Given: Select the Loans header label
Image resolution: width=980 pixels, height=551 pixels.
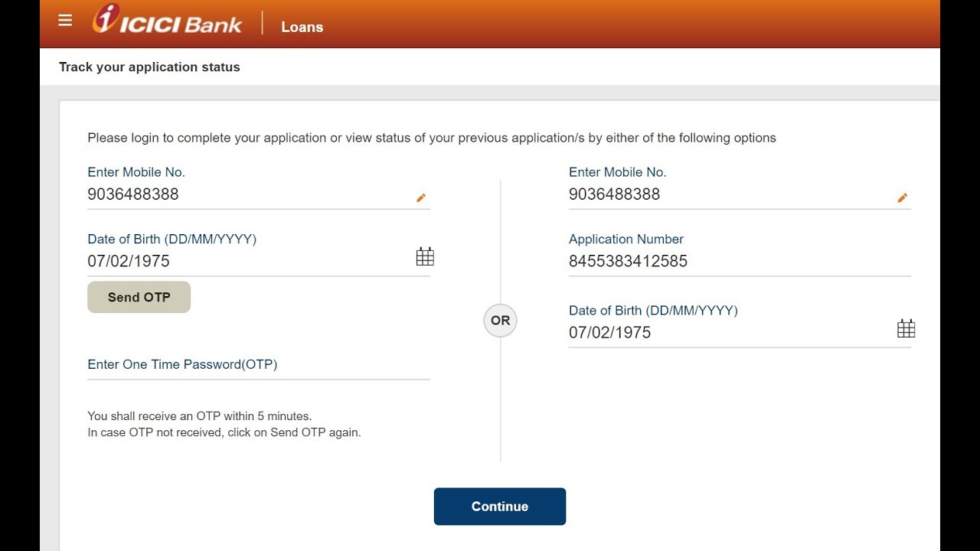Looking at the screenshot, I should coord(302,27).
